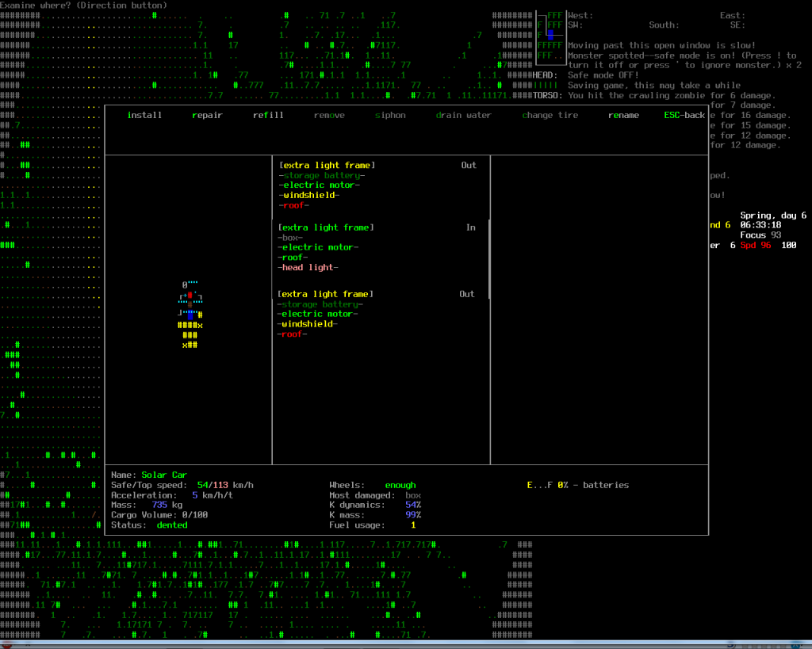This screenshot has width=812, height=649.
Task: Choose the siphon action
Action: (390, 115)
